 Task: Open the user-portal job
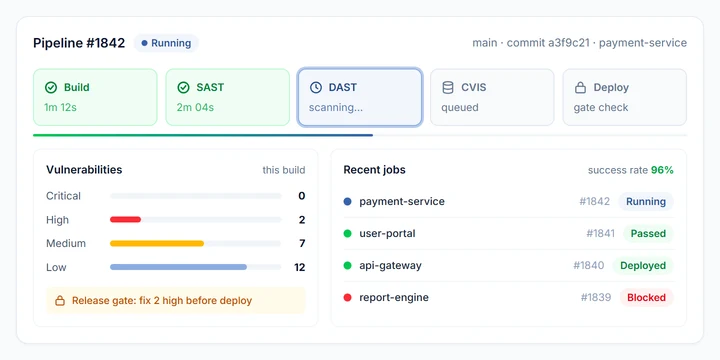coord(509,234)
